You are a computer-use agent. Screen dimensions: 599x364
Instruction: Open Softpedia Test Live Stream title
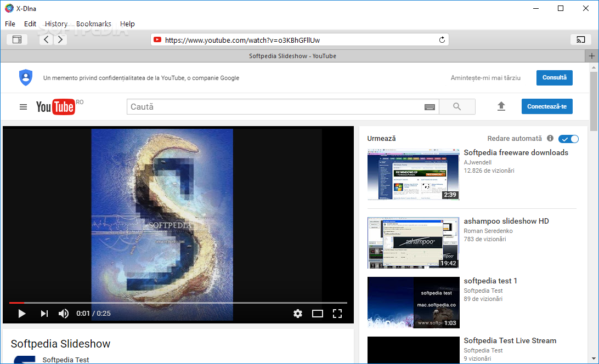coord(510,340)
